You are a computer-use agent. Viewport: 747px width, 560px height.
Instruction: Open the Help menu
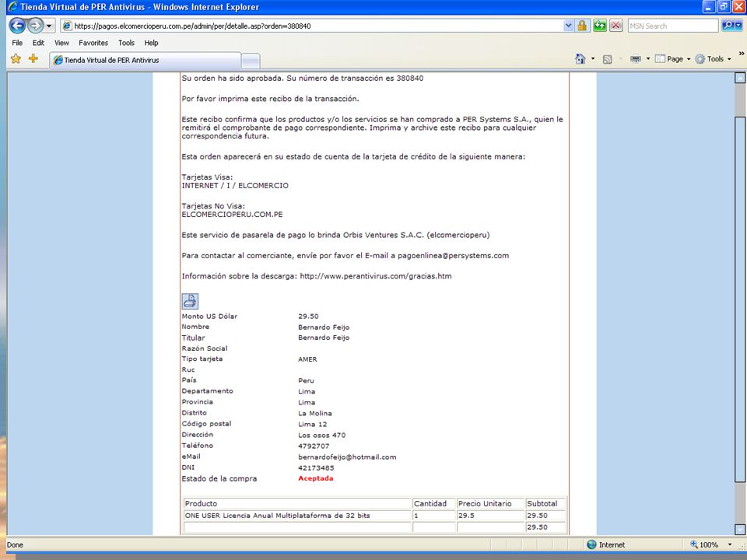click(151, 43)
